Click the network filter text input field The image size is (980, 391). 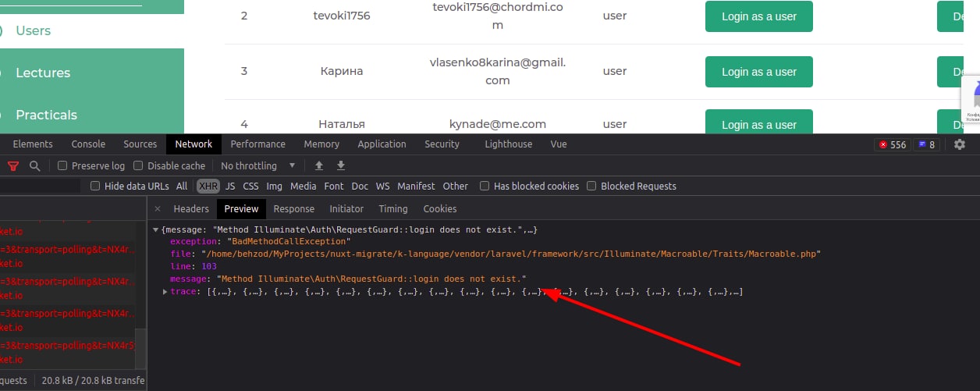tap(41, 186)
